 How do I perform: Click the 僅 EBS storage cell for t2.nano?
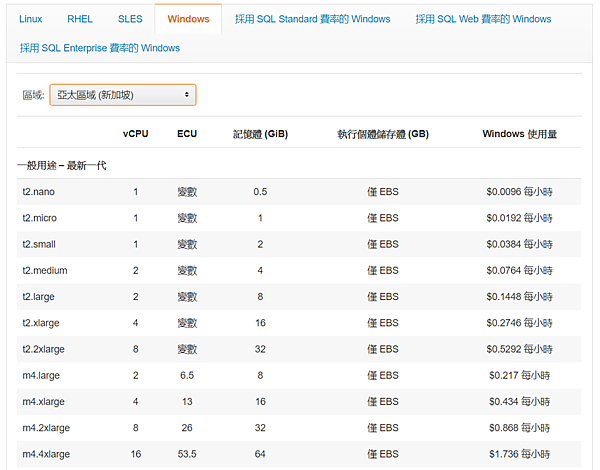(x=383, y=192)
